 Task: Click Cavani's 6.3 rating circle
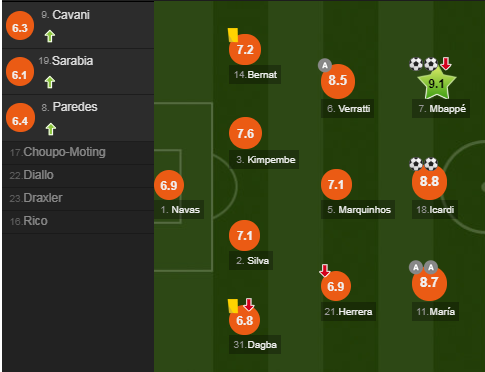click(20, 26)
